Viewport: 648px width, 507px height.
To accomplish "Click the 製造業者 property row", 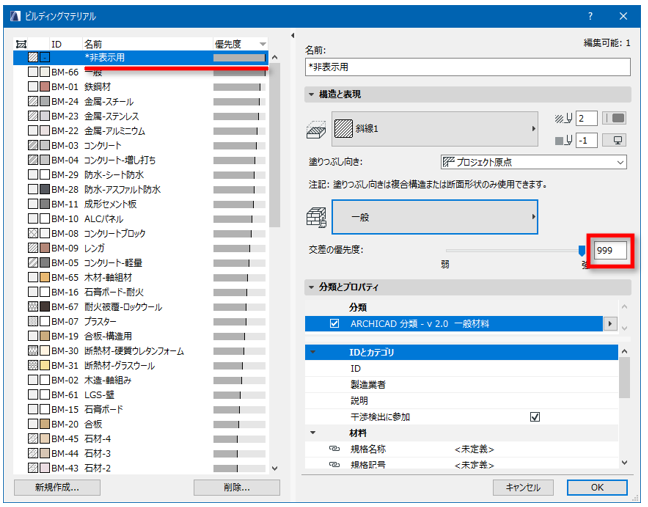I will tap(462, 384).
